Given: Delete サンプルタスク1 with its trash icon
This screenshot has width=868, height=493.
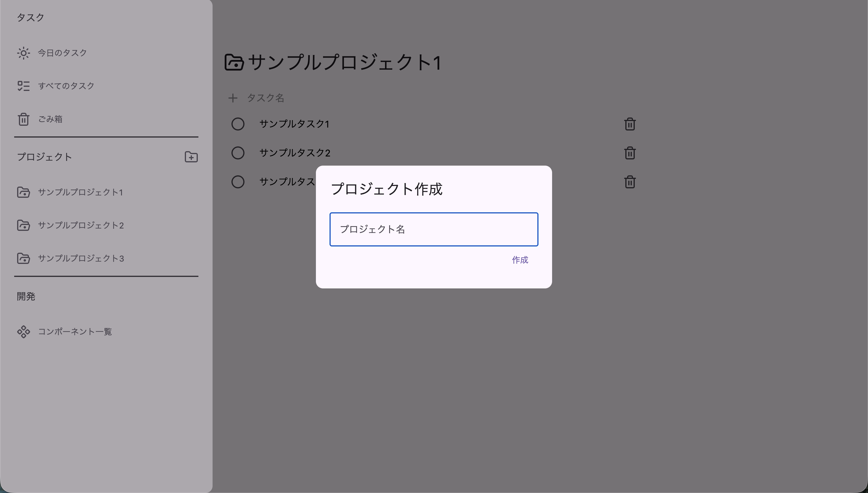Looking at the screenshot, I should coord(629,124).
